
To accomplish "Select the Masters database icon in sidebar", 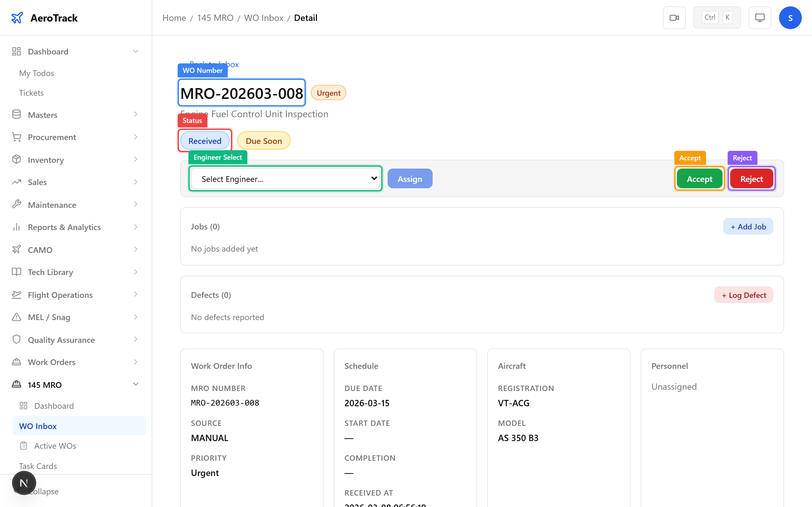I will point(16,114).
